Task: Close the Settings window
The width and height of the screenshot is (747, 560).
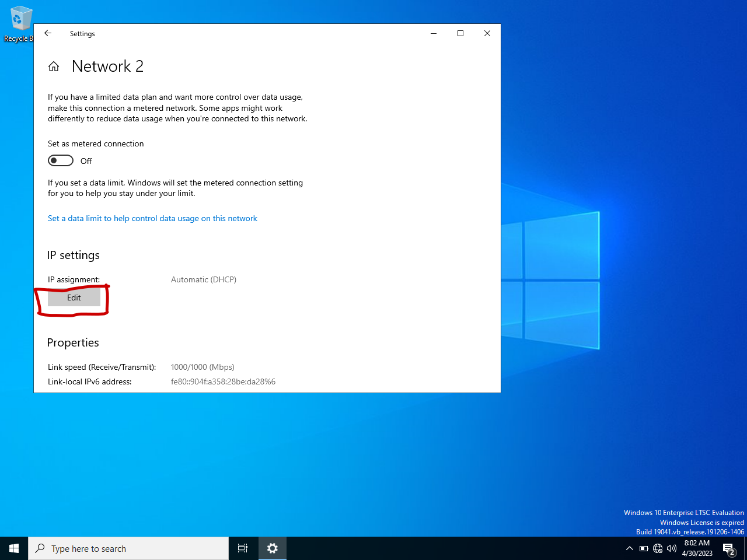Action: point(487,33)
